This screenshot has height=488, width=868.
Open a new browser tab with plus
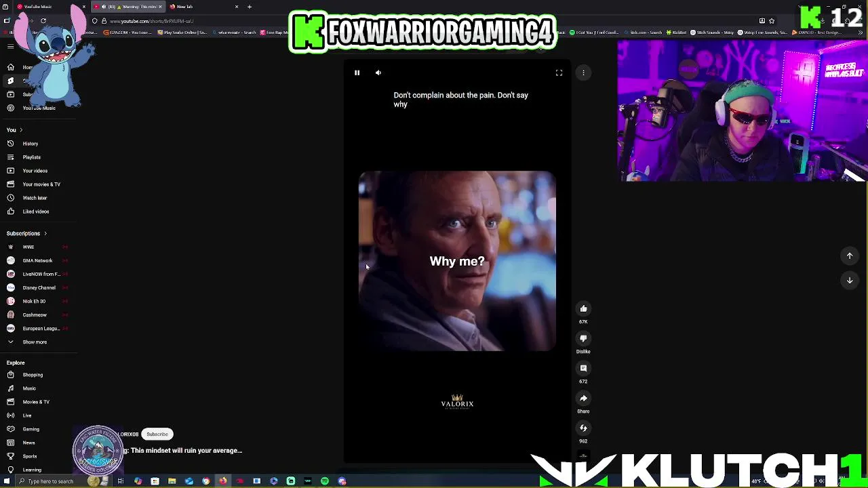250,7
